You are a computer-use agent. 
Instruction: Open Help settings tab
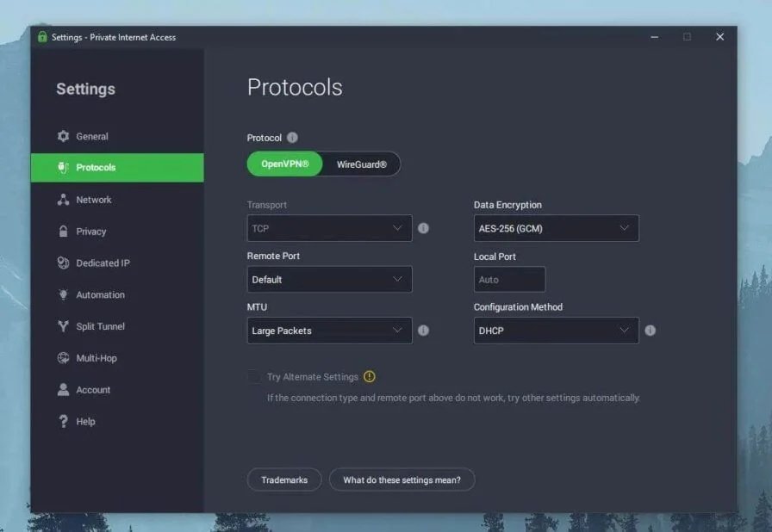tap(117, 421)
